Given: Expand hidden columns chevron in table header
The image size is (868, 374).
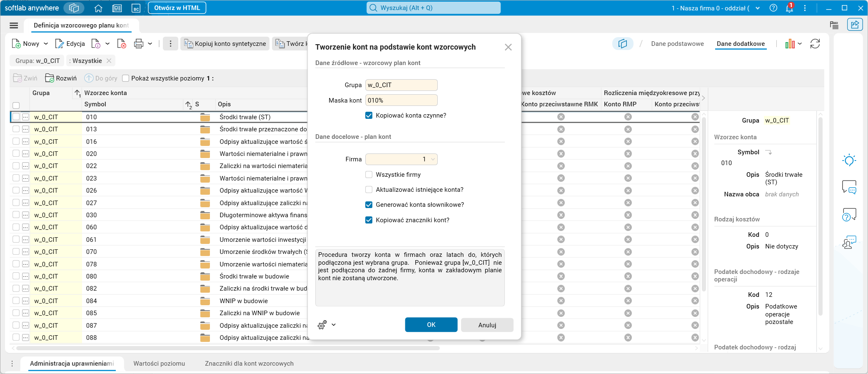Looking at the screenshot, I should [x=703, y=98].
